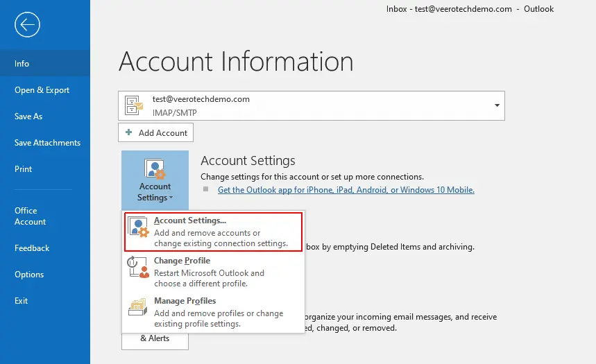Click the Add Account button
Image resolution: width=596 pixels, height=364 pixels.
pos(155,132)
